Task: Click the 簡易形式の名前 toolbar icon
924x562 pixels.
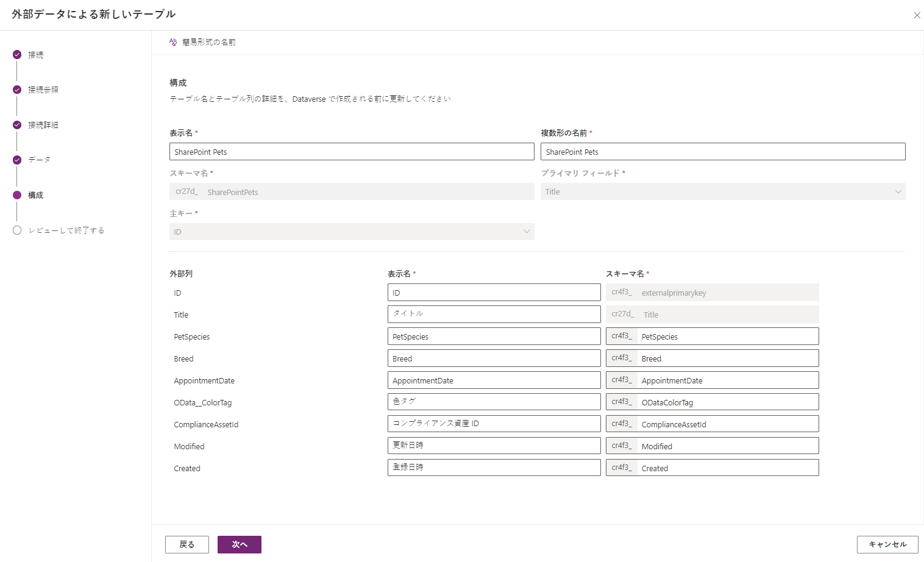Action: (173, 42)
